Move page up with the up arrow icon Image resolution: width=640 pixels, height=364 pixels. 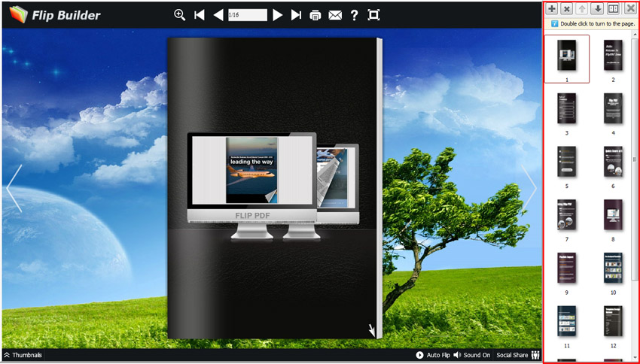[582, 8]
